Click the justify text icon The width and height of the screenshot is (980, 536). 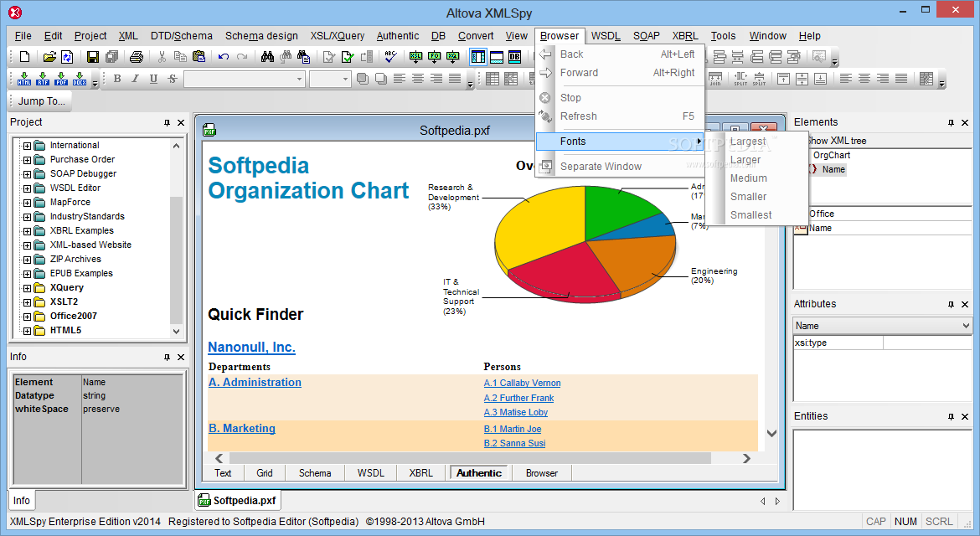click(x=454, y=78)
